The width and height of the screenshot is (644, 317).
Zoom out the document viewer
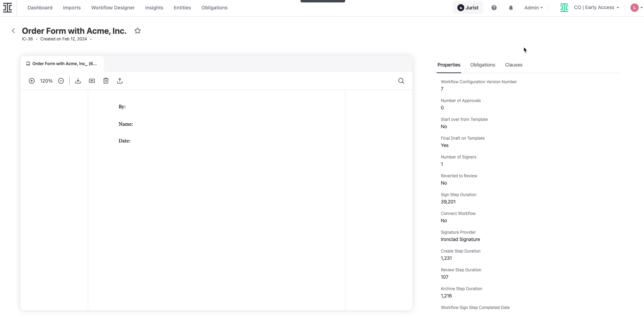(x=61, y=81)
